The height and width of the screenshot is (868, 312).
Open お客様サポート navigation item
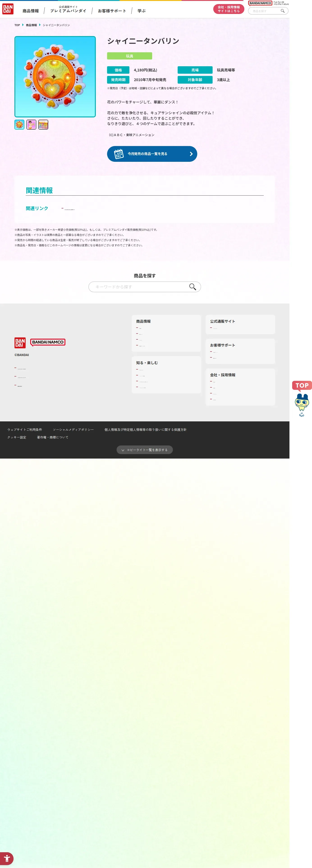click(x=112, y=11)
